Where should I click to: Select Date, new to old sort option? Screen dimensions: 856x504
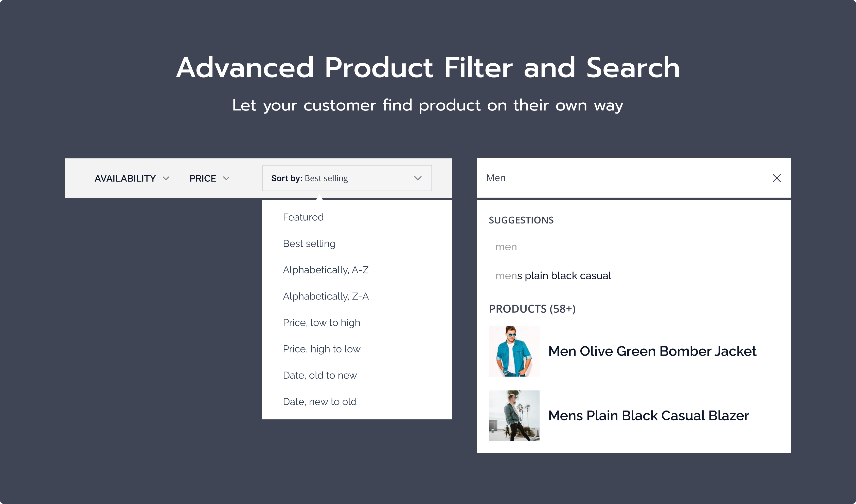[320, 401]
